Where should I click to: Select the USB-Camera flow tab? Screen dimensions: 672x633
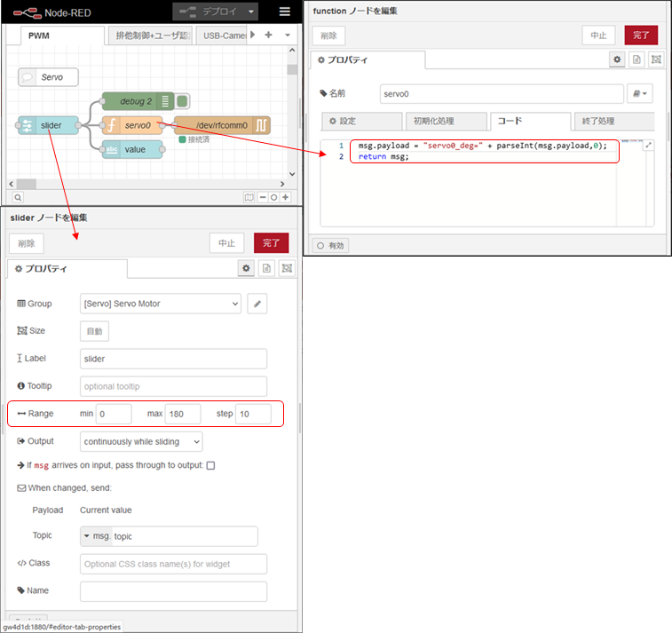pyautogui.click(x=222, y=36)
